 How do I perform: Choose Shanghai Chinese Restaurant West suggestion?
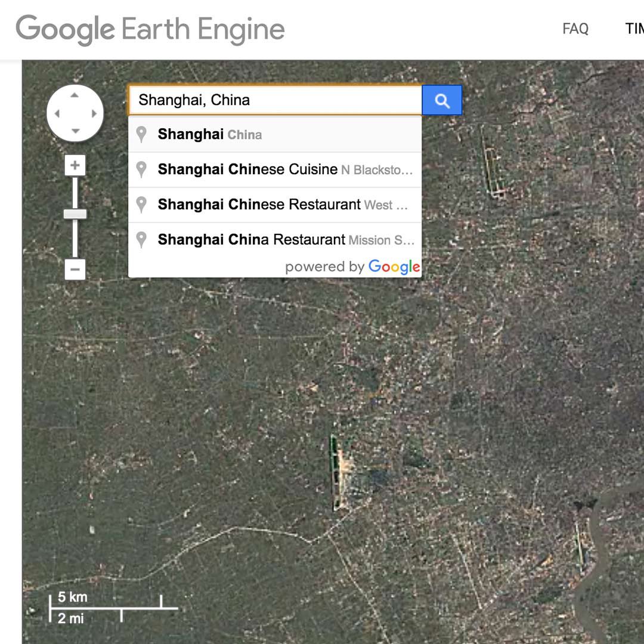click(275, 205)
